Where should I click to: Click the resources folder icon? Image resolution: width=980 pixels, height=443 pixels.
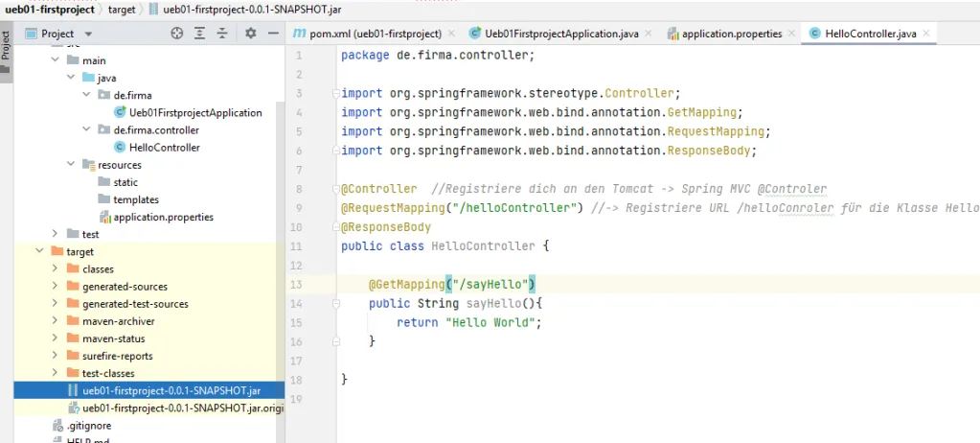click(88, 165)
